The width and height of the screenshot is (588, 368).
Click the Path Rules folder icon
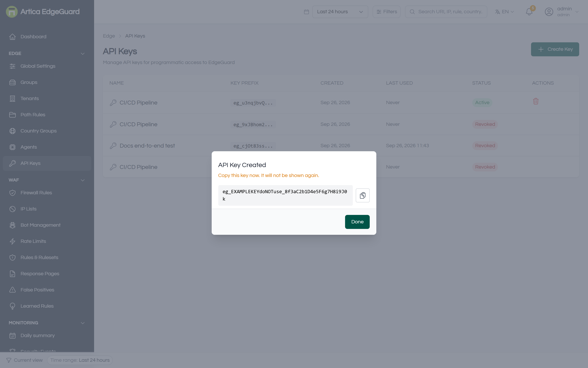12,115
